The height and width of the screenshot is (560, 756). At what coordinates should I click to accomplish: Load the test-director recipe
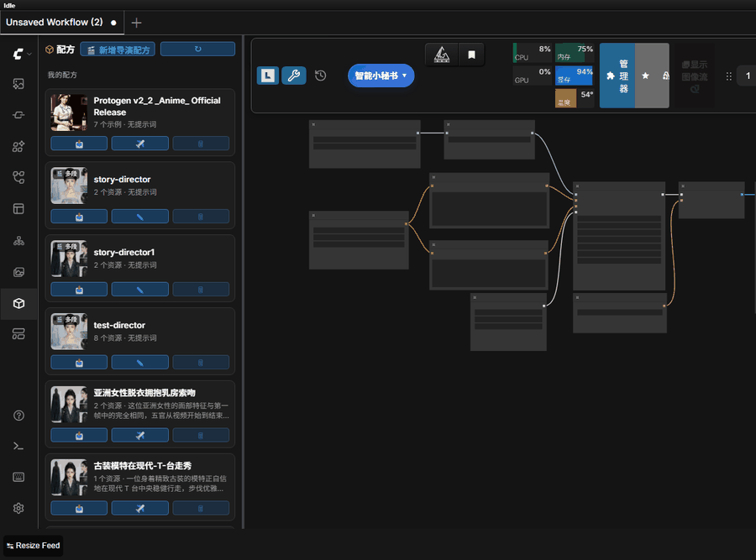pyautogui.click(x=79, y=363)
